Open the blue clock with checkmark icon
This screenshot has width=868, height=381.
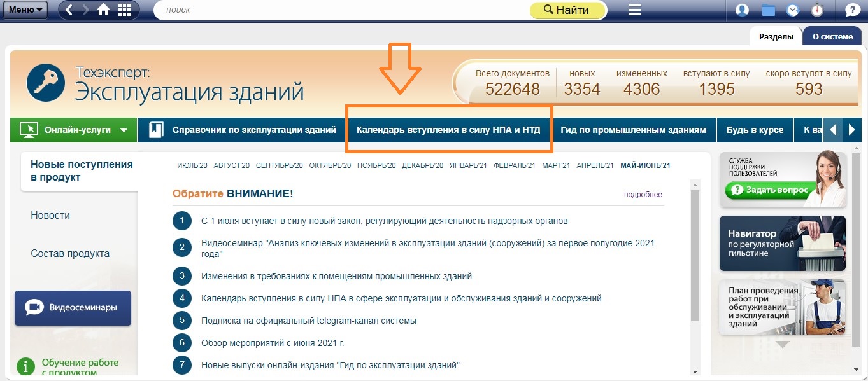click(x=793, y=10)
